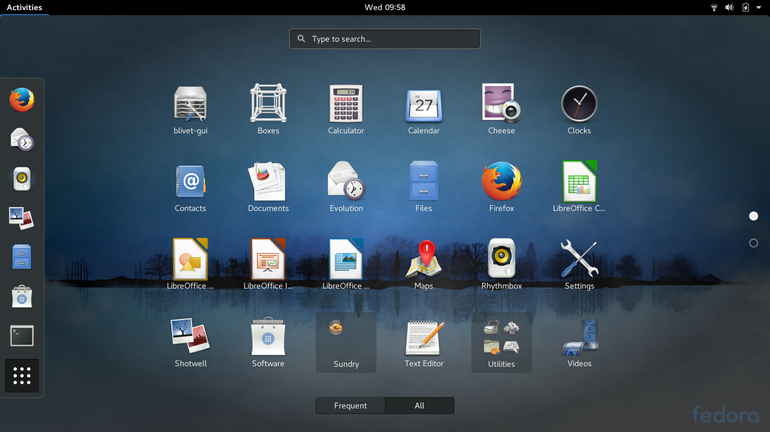This screenshot has width=770, height=432.
Task: Open the clock menu Wed 09:58
Action: 385,7
